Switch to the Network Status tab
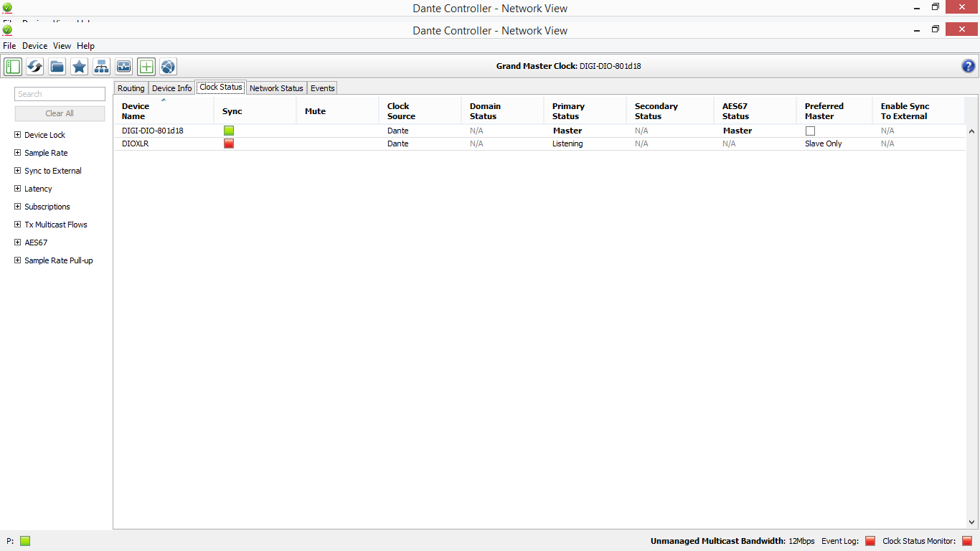This screenshot has height=551, width=980. click(x=276, y=88)
